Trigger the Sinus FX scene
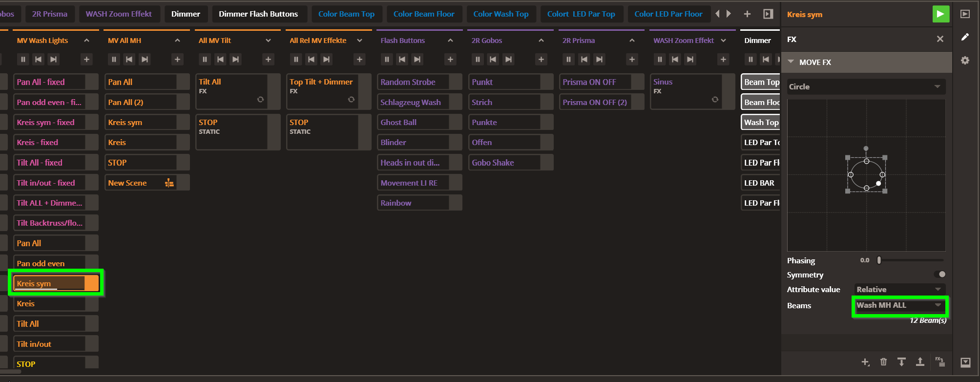Viewport: 980px width, 382px height. (686, 91)
